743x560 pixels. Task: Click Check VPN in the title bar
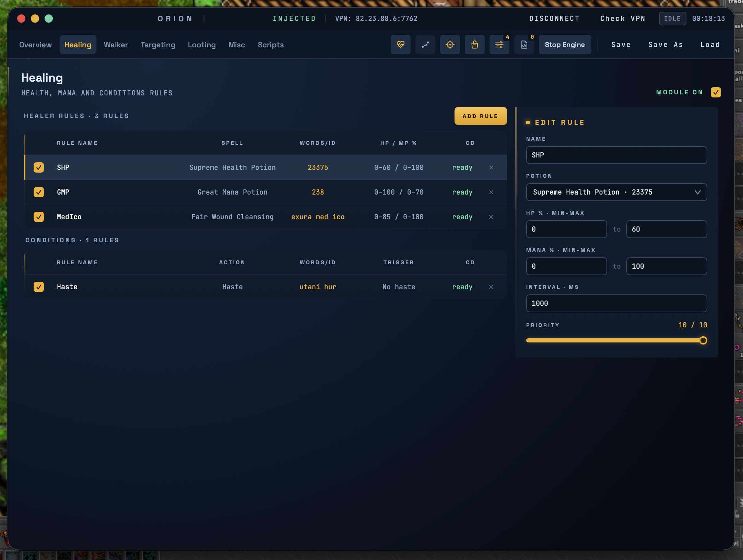pos(623,19)
